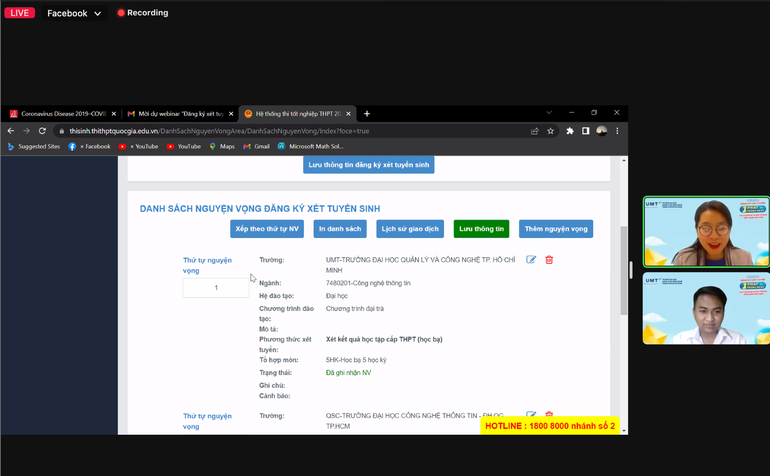Bookmark this page using the star icon

tap(551, 131)
